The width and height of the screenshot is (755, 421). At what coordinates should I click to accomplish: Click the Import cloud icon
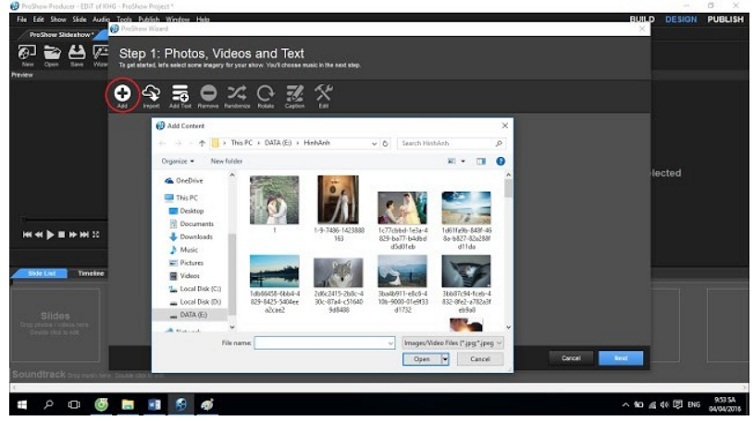click(151, 93)
